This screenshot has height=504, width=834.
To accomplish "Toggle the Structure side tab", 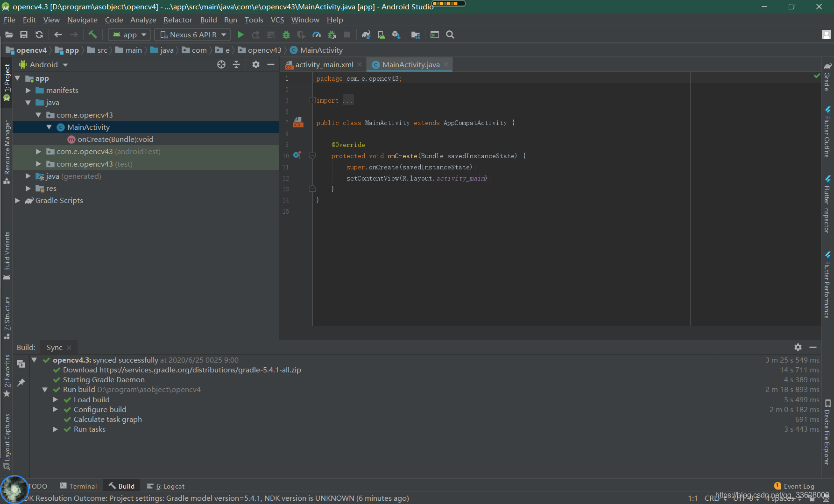I will click(x=7, y=317).
